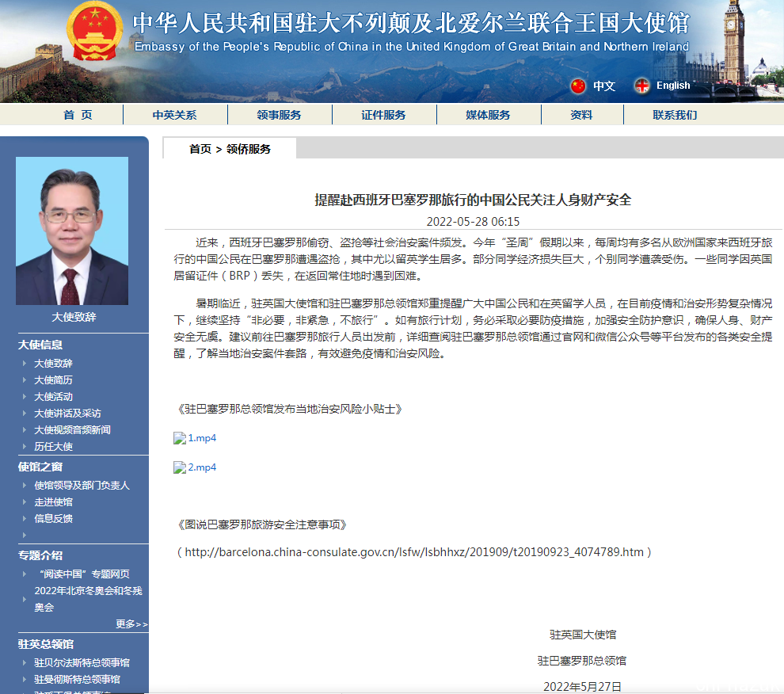Click the Chinese national emblem logo

coord(94,31)
